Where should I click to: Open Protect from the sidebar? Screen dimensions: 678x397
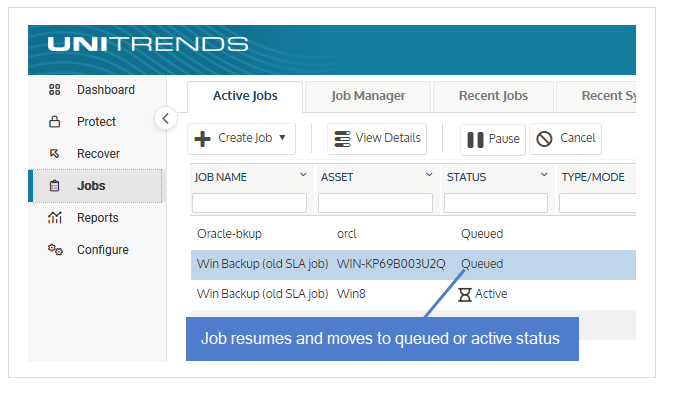(x=97, y=122)
